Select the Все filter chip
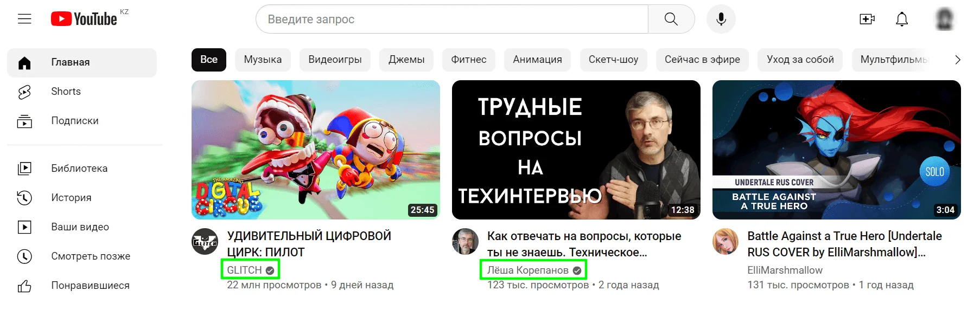The image size is (980, 310). click(x=209, y=60)
